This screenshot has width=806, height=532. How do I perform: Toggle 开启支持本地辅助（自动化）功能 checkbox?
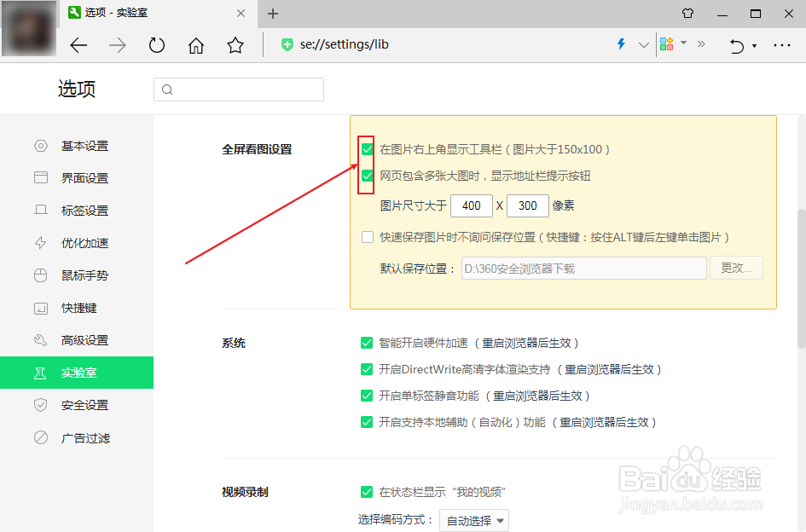point(367,422)
